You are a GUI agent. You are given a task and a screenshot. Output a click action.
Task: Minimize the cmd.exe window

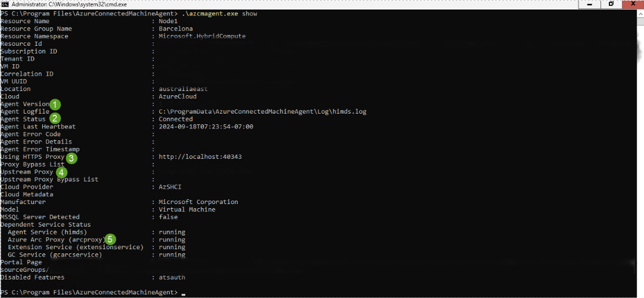coord(591,4)
